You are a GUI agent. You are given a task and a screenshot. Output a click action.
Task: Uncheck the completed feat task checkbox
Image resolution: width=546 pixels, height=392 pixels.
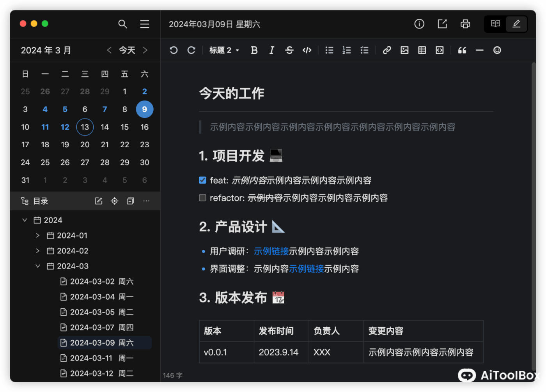coord(202,180)
